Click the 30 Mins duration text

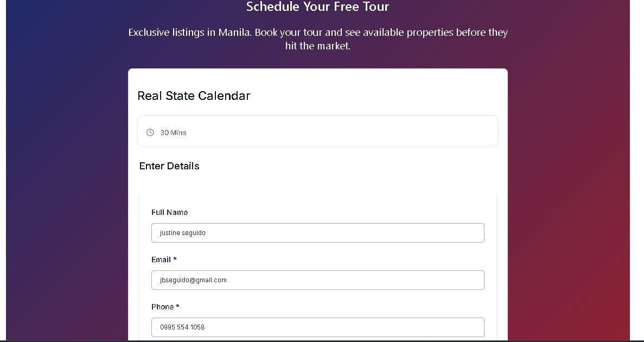click(x=173, y=132)
